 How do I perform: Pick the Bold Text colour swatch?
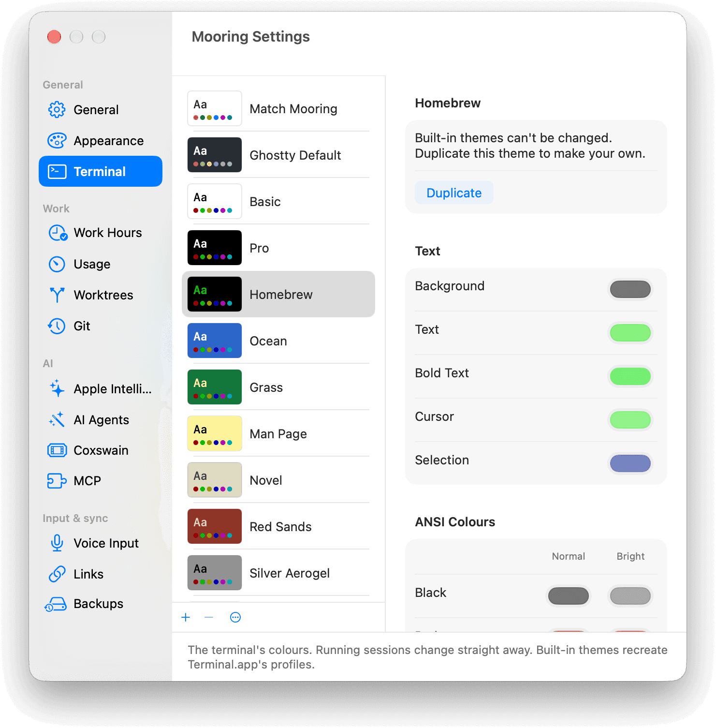[x=630, y=376]
